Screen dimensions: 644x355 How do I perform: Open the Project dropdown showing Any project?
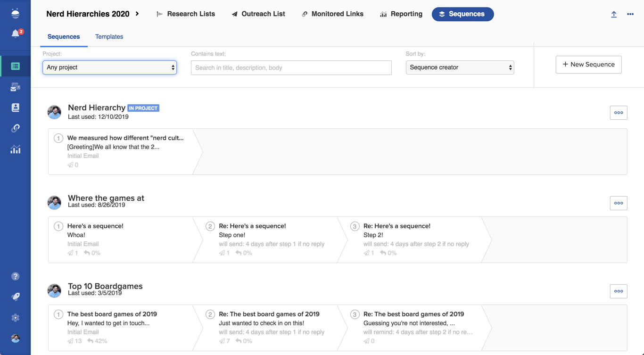109,67
